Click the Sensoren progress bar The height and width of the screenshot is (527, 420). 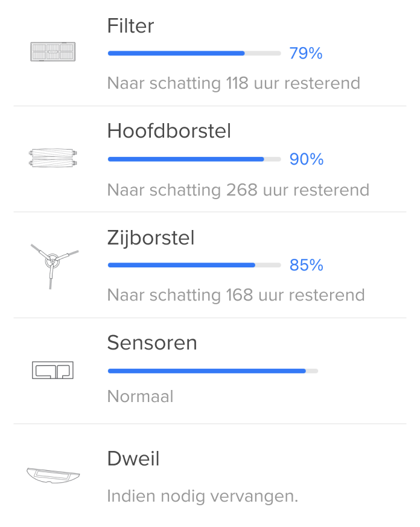(x=212, y=371)
